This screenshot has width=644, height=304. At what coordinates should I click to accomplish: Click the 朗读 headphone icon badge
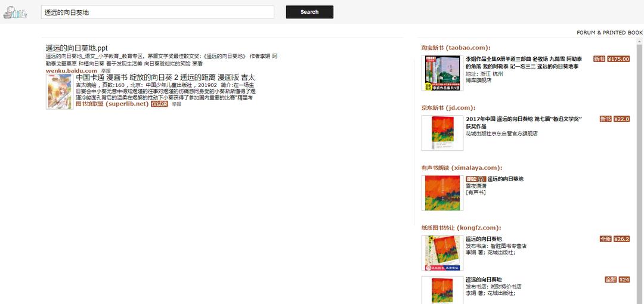(x=476, y=179)
